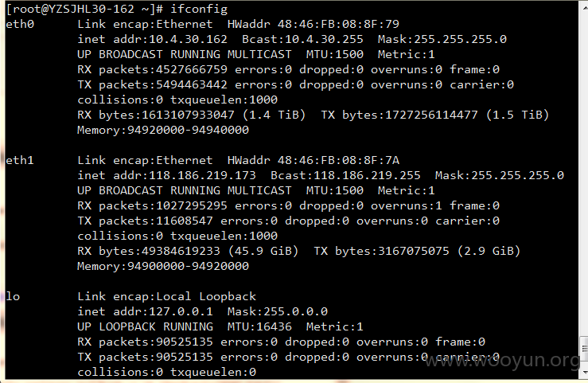Click the loopback address 127.0.0.1
Image resolution: width=588 pixels, height=383 pixels.
(x=181, y=311)
